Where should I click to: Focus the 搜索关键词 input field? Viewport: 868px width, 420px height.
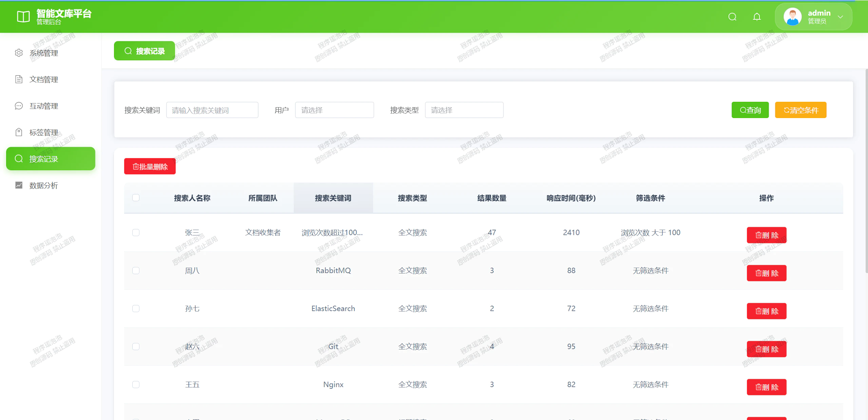click(x=212, y=110)
